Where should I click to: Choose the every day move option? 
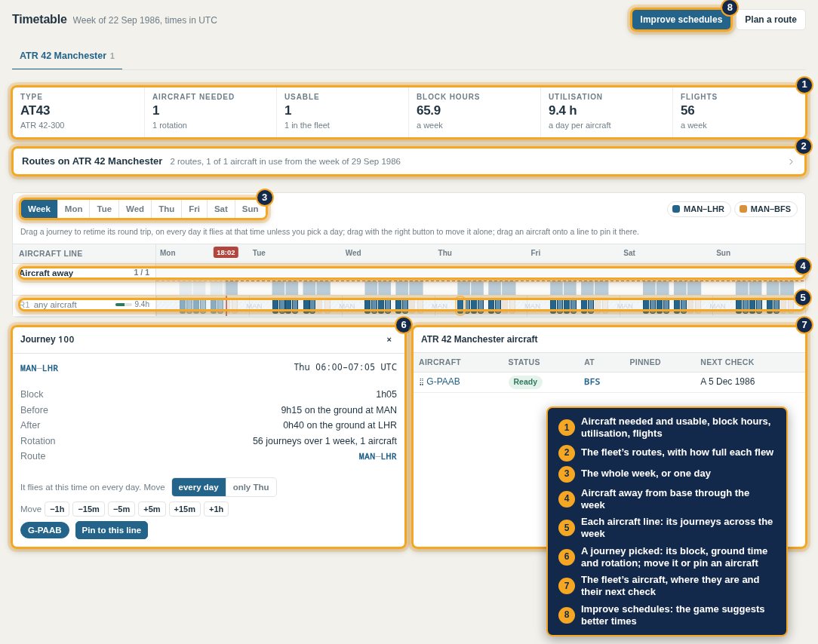click(198, 488)
